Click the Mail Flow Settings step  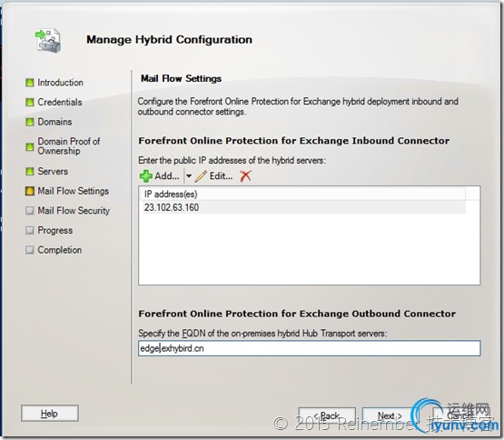click(x=74, y=191)
